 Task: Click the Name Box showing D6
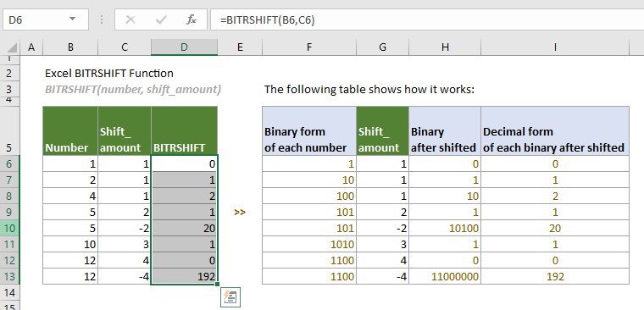(45, 19)
